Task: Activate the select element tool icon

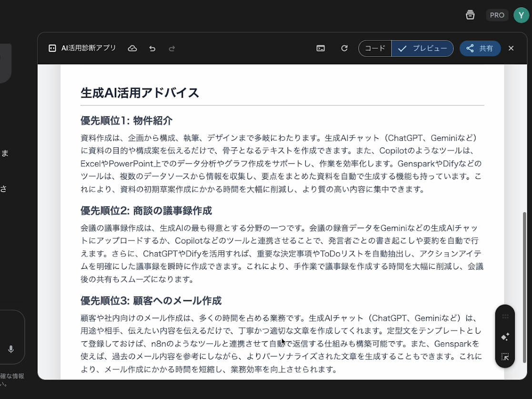Action: (x=505, y=357)
